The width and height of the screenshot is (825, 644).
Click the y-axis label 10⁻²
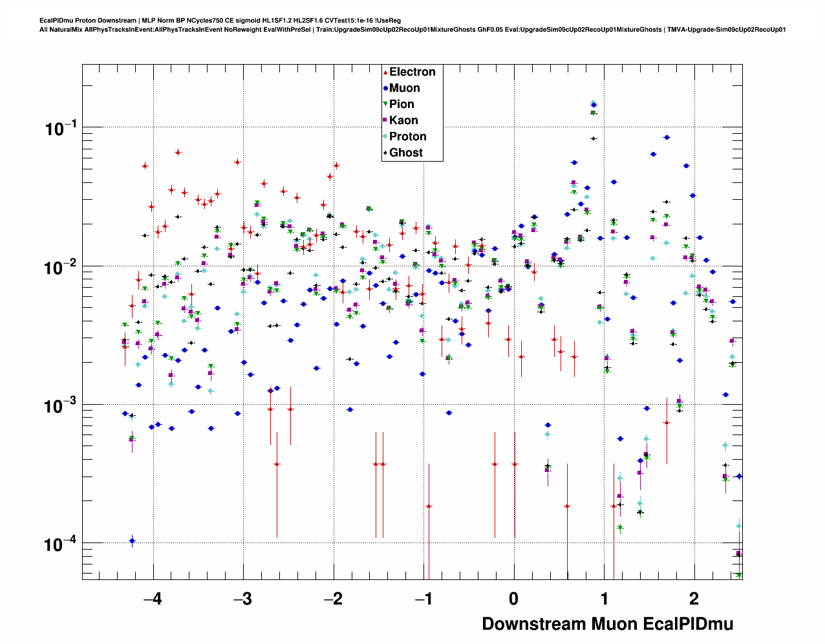(x=61, y=267)
